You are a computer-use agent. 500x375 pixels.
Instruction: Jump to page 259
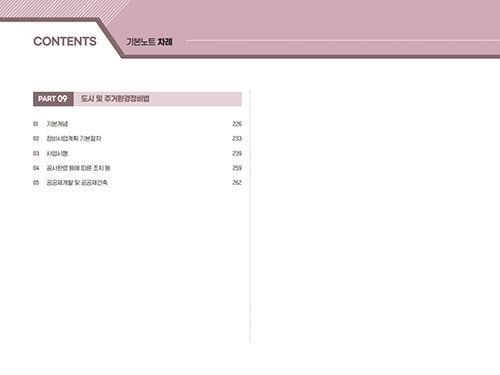click(x=237, y=168)
